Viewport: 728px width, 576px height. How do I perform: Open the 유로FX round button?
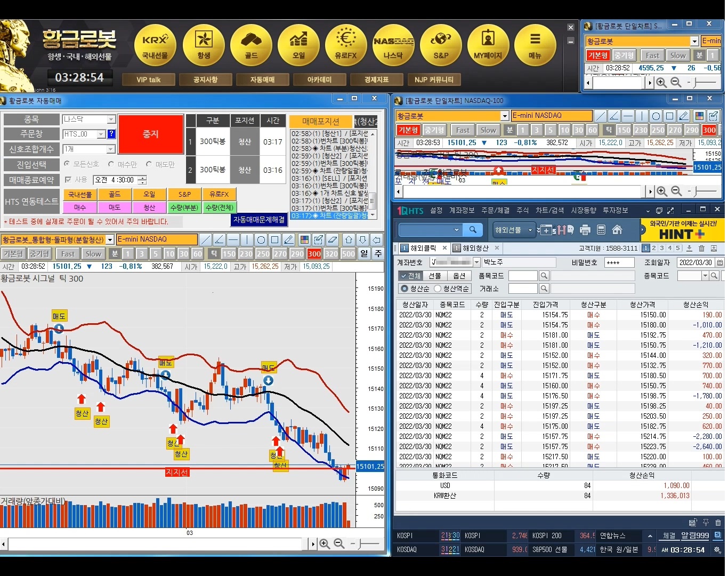tap(346, 45)
